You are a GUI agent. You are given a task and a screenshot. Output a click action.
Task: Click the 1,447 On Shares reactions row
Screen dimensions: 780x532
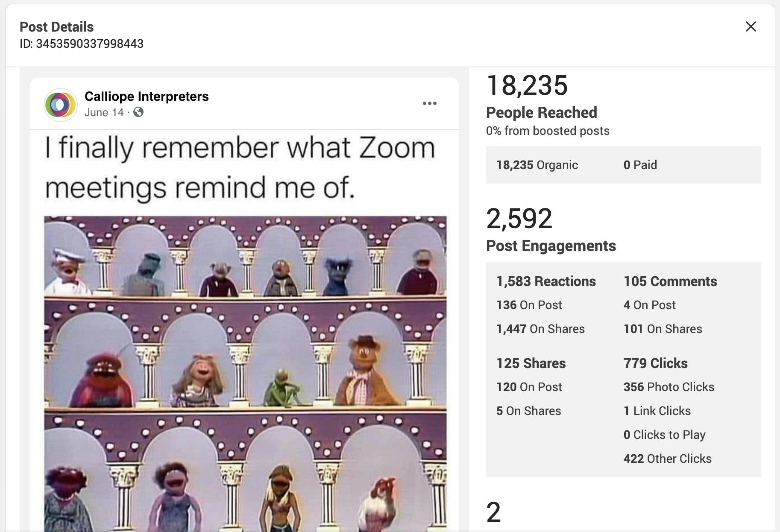(540, 329)
